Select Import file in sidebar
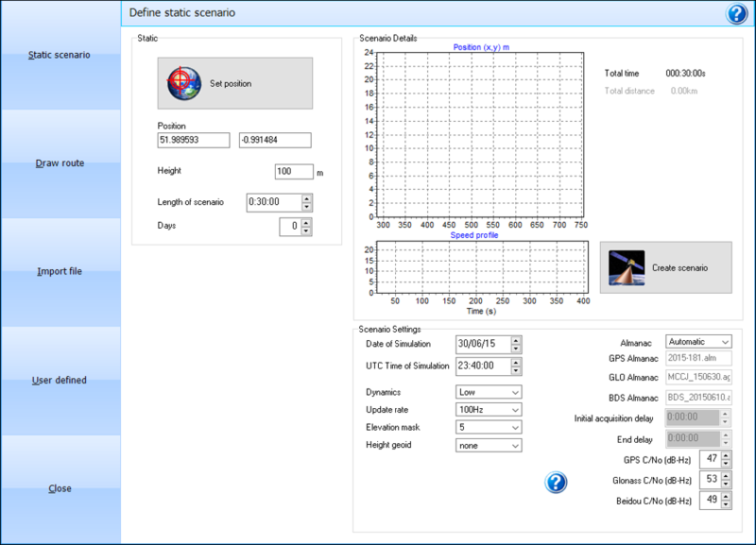Screen dimensions: 756x545 tap(60, 271)
